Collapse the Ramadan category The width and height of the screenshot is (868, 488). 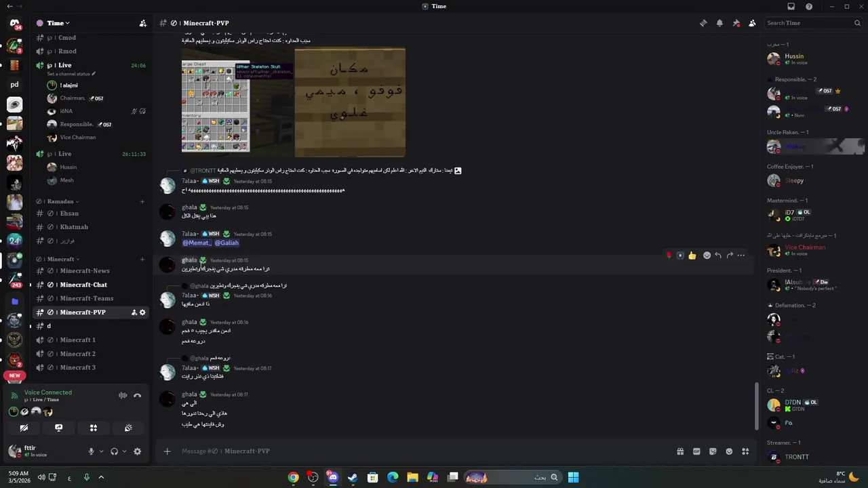(x=62, y=201)
